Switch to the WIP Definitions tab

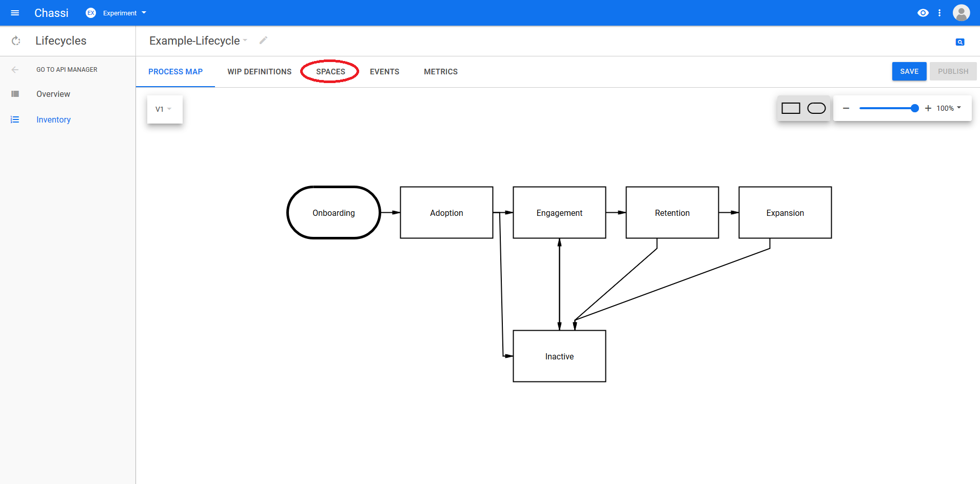pyautogui.click(x=260, y=72)
